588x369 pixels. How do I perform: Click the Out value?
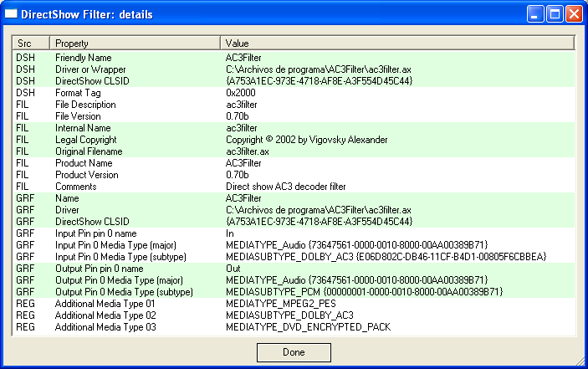pyautogui.click(x=233, y=269)
